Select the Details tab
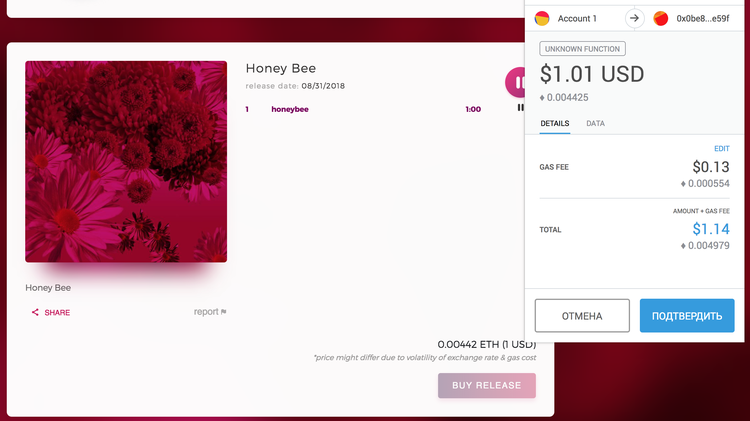Viewport: 750px width, 421px height. [554, 124]
